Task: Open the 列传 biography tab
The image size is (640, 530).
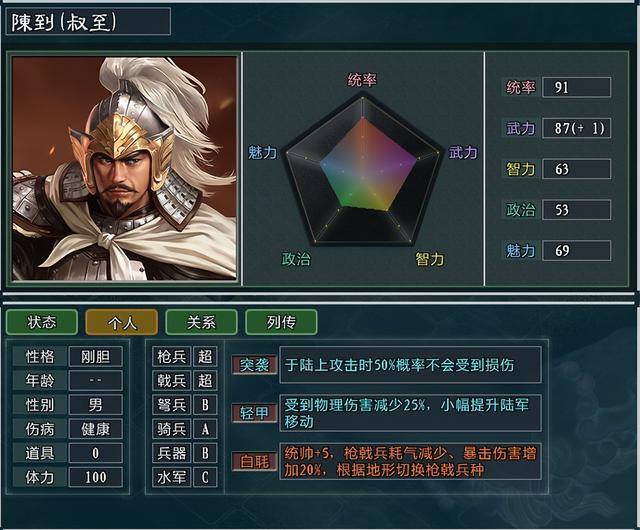Action: coord(281,322)
